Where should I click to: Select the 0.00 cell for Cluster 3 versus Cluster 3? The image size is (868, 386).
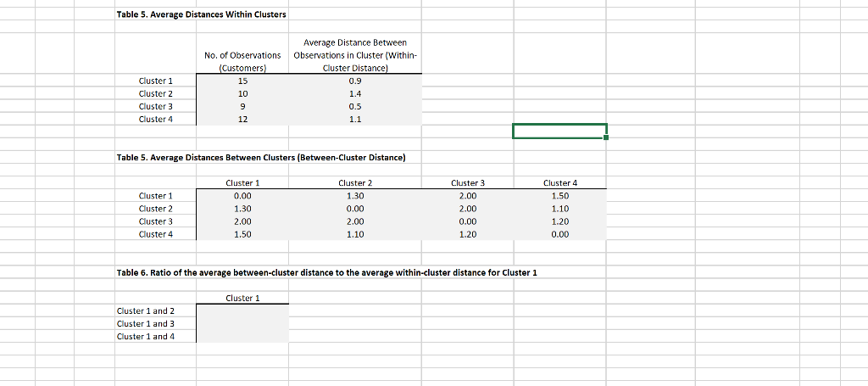(x=468, y=221)
